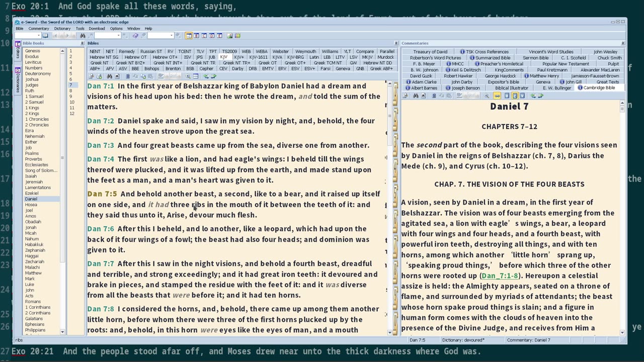The height and width of the screenshot is (362, 644).
Task: Click 'Dictionary: devoured*' in the status bar
Action: coord(463,340)
